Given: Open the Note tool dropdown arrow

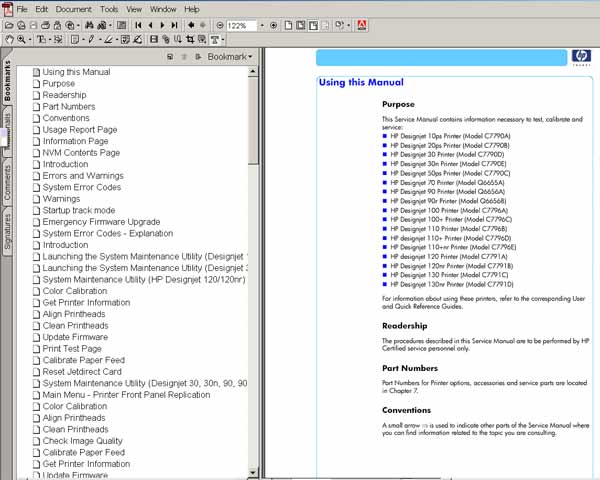Looking at the screenshot, I should click(x=83, y=40).
